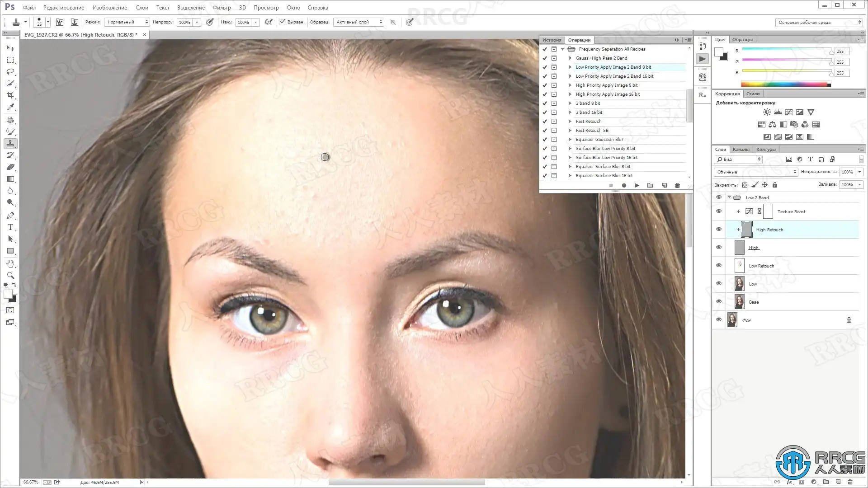This screenshot has width=868, height=488.
Task: Pick the Eyedropper tool
Action: coord(10,107)
